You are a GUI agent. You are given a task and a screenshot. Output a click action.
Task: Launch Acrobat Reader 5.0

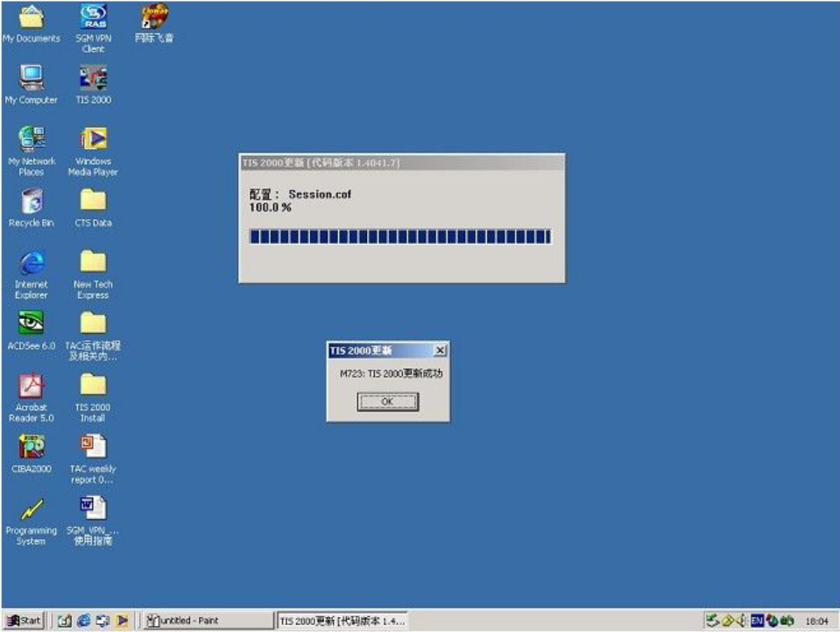[x=31, y=398]
